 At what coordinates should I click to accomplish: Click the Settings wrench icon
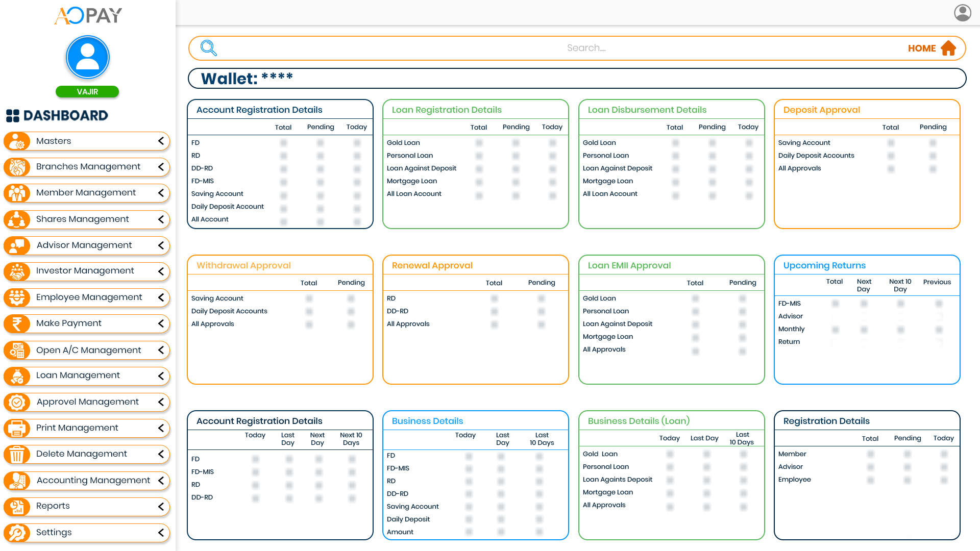(x=17, y=533)
